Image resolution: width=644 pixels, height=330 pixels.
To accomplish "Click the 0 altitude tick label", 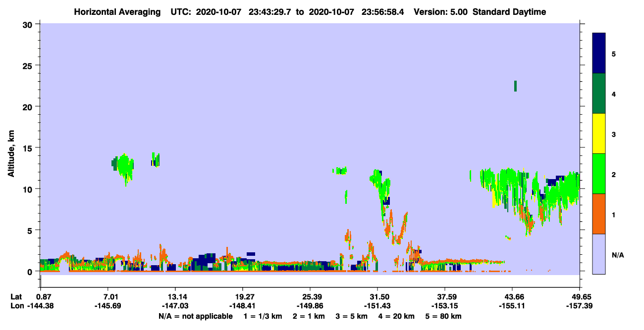I will 31,271.
